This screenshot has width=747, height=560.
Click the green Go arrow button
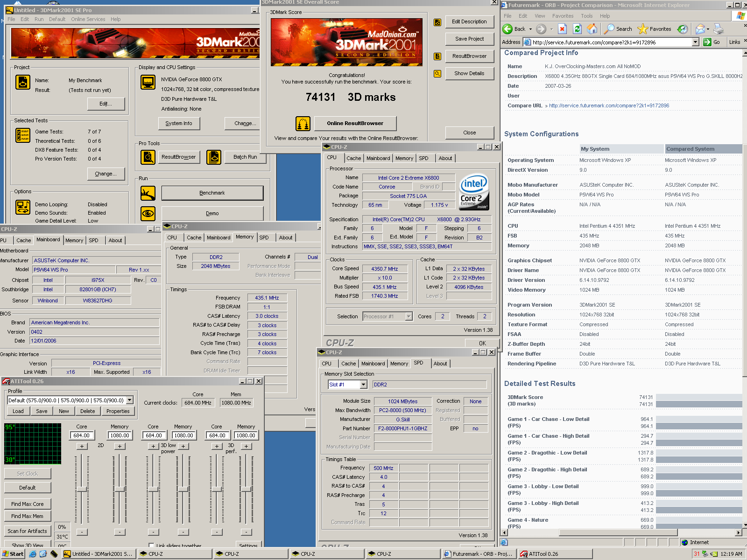(707, 42)
